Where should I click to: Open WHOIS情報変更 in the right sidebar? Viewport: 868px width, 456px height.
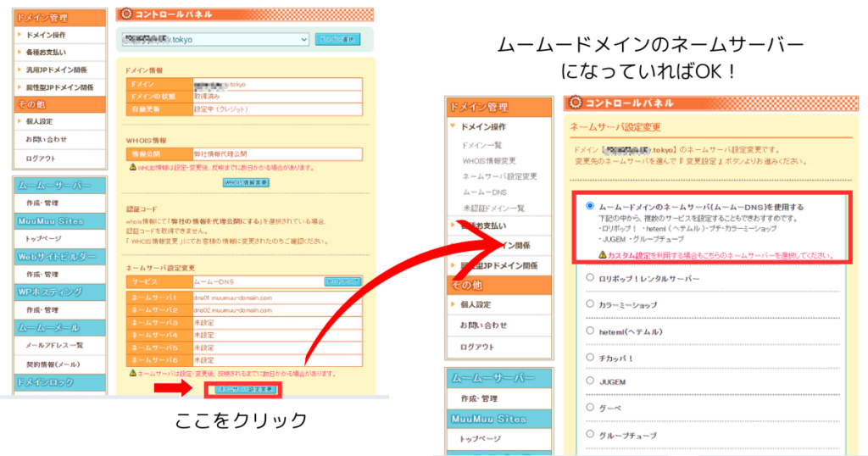(x=489, y=160)
